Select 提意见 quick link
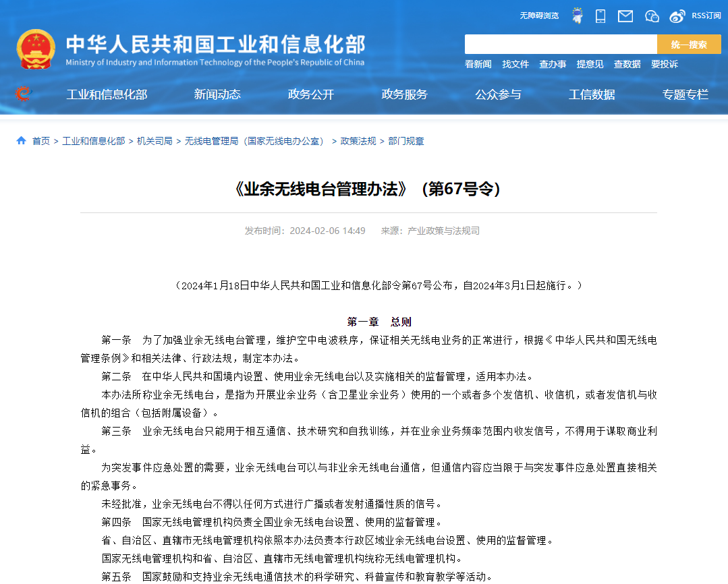The image size is (728, 584). click(x=590, y=64)
